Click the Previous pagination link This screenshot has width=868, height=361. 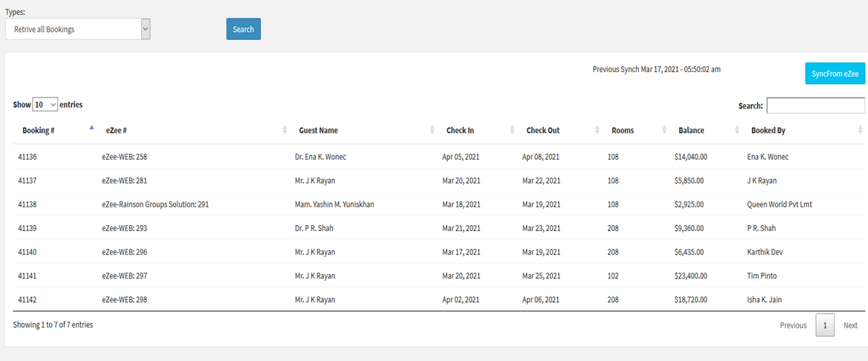point(793,325)
